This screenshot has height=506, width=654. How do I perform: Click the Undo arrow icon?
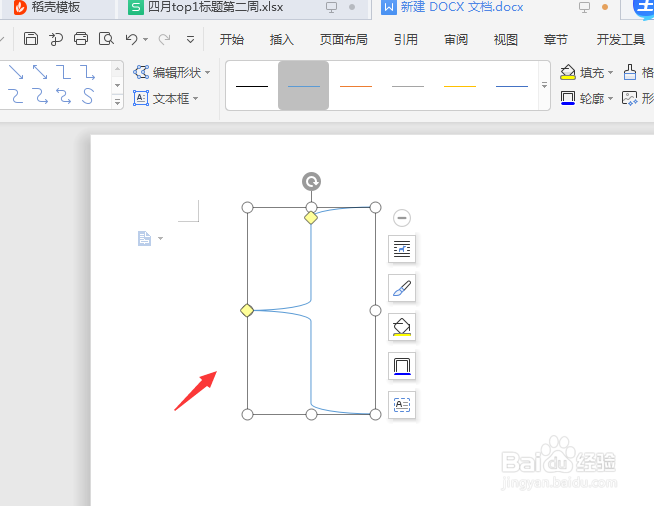pos(131,39)
